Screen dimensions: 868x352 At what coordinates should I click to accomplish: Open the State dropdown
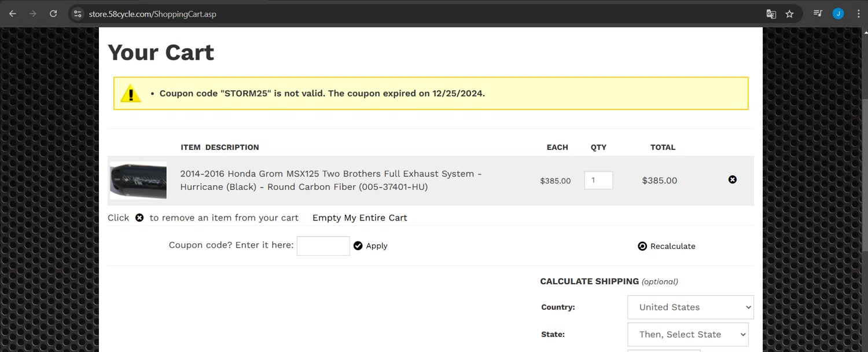tap(687, 334)
